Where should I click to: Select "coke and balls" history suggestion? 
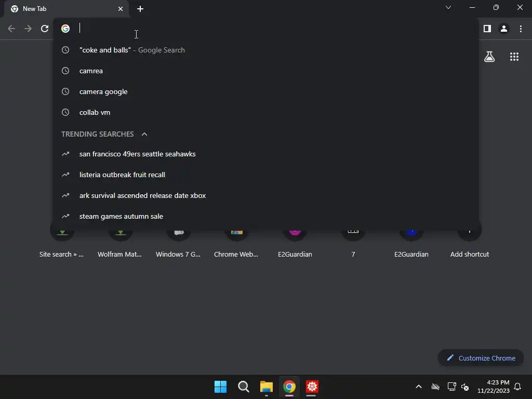[x=265, y=50]
